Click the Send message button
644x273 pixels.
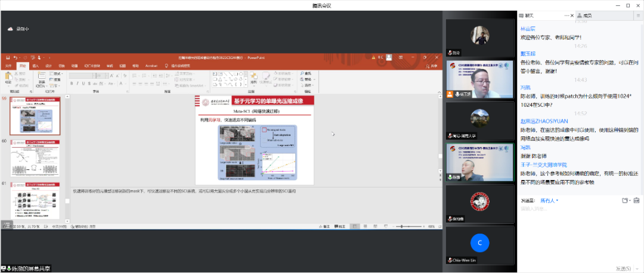point(624,268)
